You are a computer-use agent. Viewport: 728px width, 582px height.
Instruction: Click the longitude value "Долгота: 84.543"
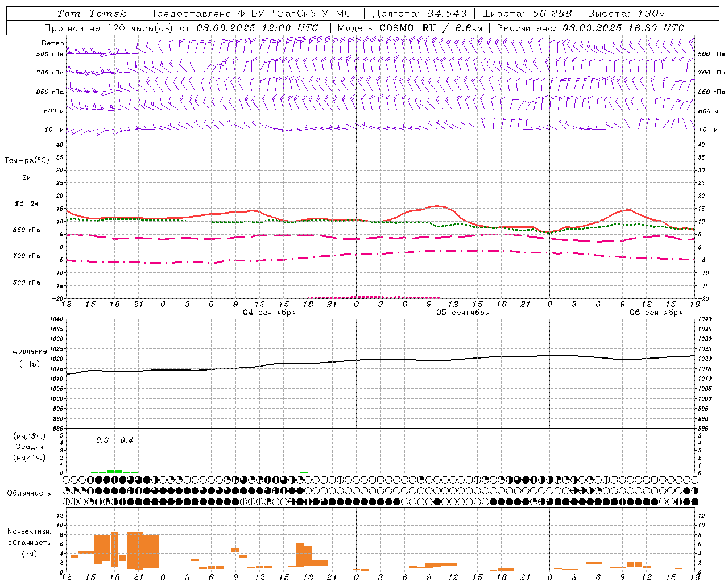click(x=420, y=14)
